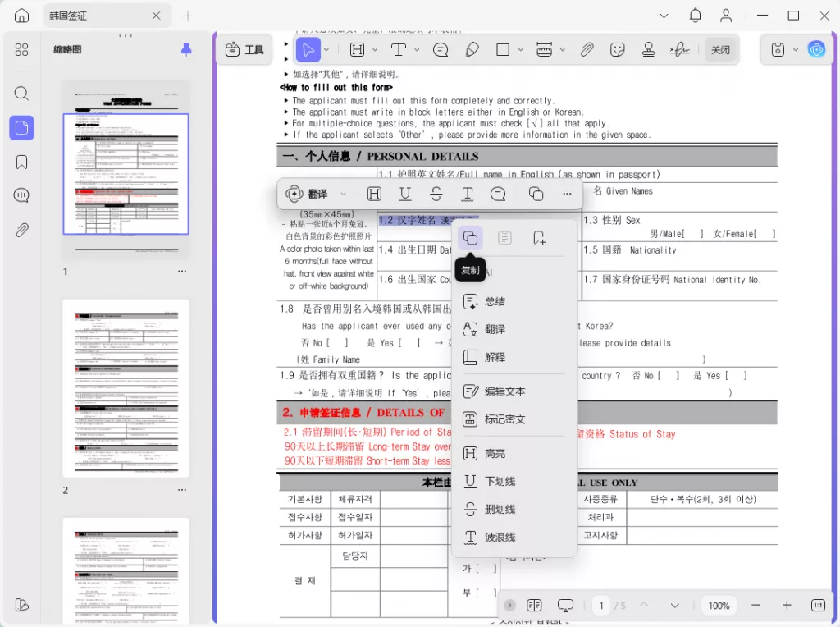Click the AI assistant icon at top right

click(816, 50)
